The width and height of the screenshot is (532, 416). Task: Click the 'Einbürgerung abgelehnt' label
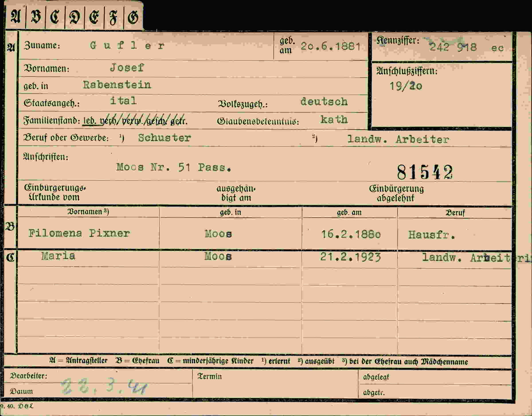point(397,193)
